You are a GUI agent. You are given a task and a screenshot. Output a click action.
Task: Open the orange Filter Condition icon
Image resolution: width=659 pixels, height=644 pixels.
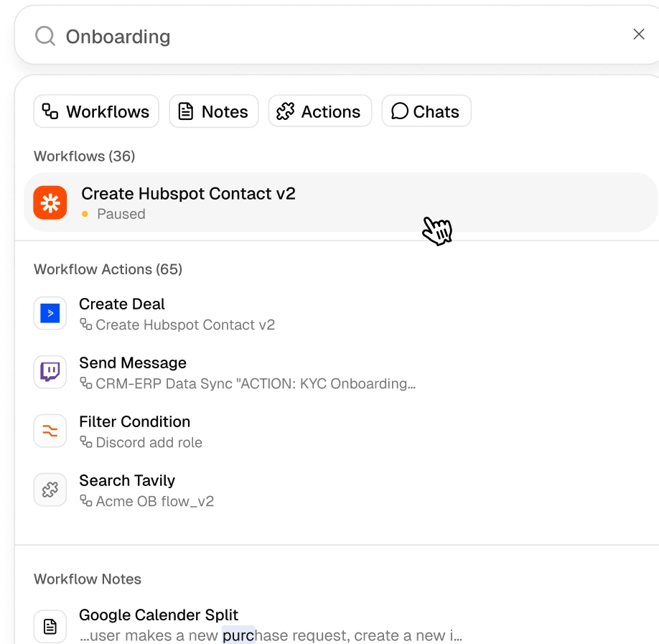50,431
